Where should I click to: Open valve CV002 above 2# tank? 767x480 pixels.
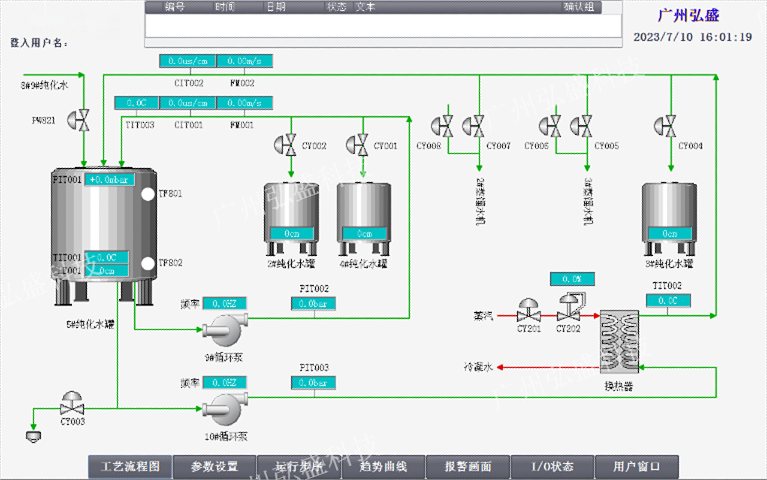pyautogui.click(x=285, y=145)
